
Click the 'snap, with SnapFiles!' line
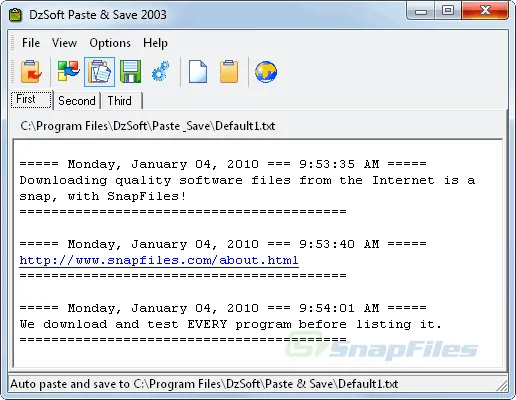pos(103,196)
